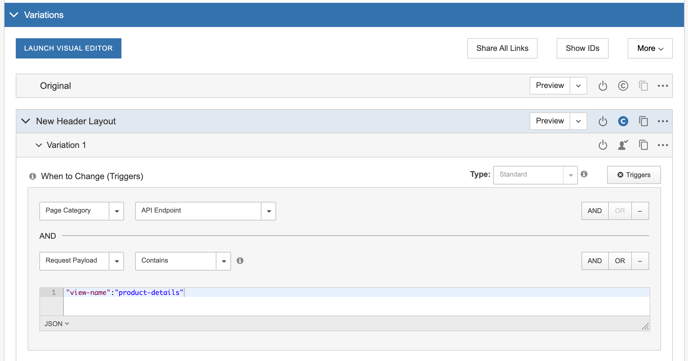Click user checkmark icon on Variation 1
688x361 pixels.
[x=623, y=145]
